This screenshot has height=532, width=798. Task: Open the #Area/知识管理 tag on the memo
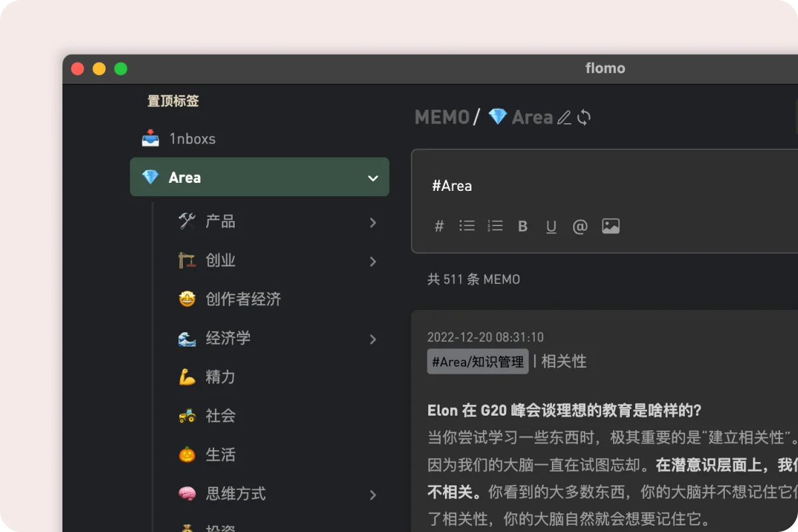477,361
